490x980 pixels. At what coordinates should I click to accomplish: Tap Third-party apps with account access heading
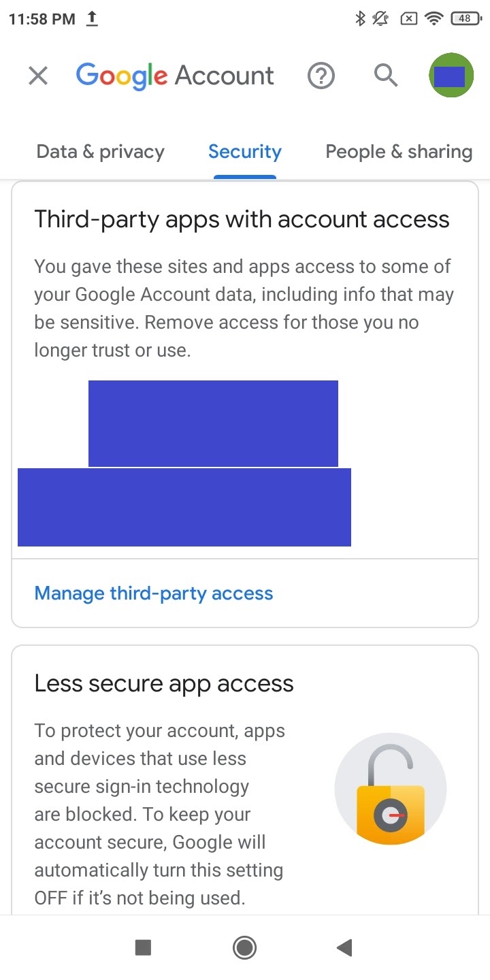(242, 219)
